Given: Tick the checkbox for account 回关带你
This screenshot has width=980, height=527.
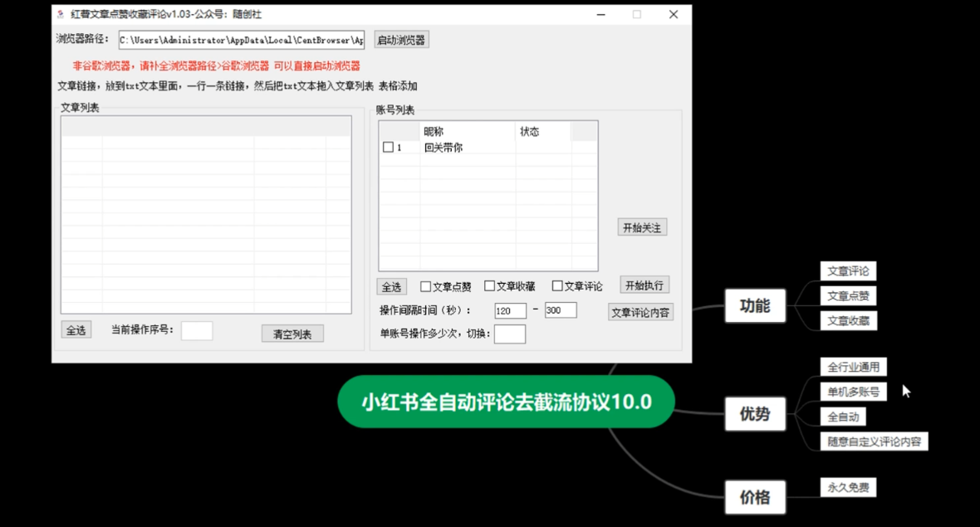Looking at the screenshot, I should [388, 147].
